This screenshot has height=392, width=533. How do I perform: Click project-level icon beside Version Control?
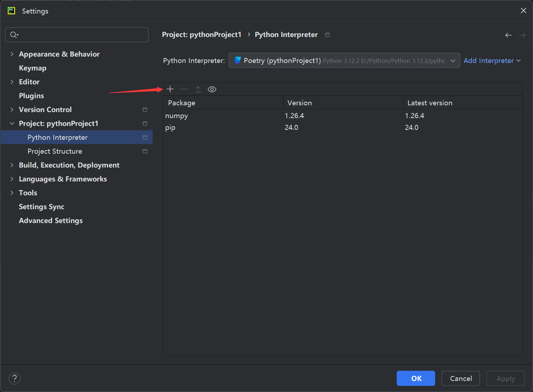coord(145,110)
